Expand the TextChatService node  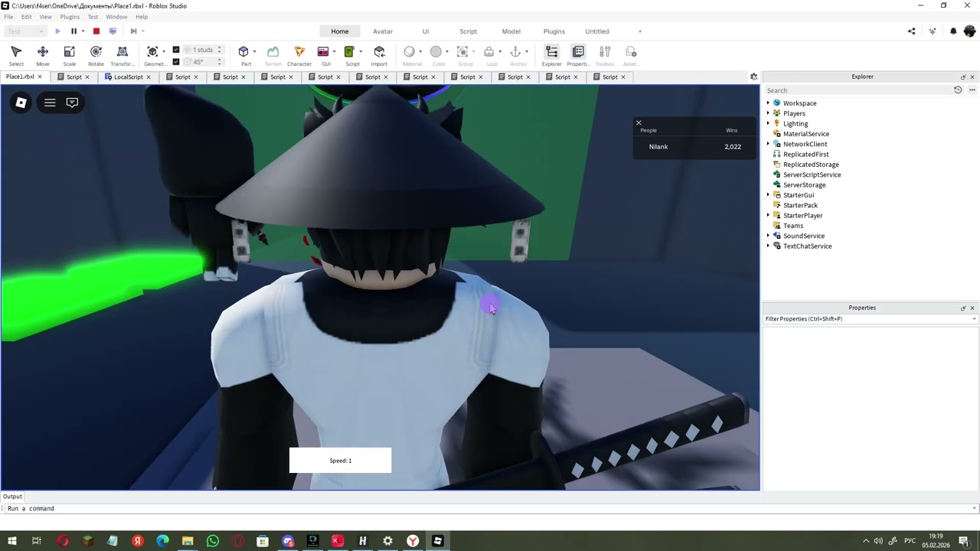(x=768, y=246)
